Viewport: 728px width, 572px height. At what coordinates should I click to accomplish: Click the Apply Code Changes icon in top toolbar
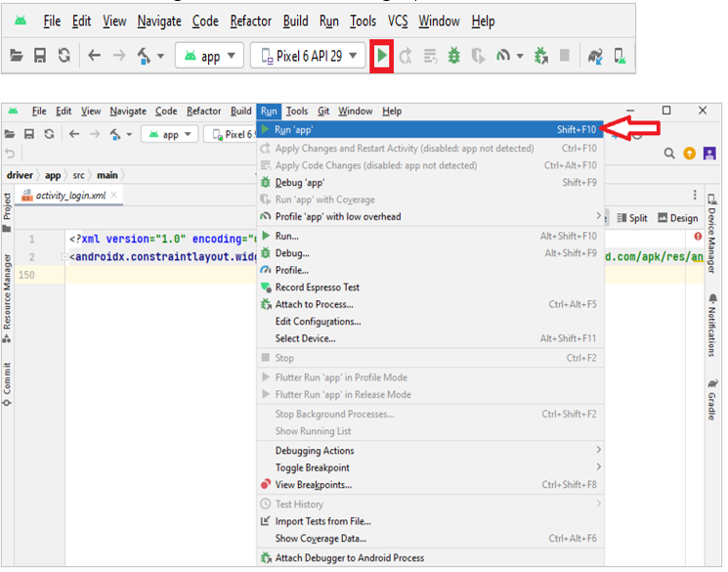click(x=430, y=57)
